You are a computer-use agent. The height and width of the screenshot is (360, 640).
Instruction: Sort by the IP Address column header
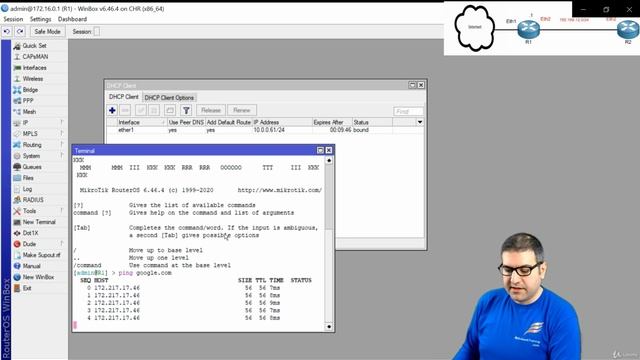click(x=282, y=122)
